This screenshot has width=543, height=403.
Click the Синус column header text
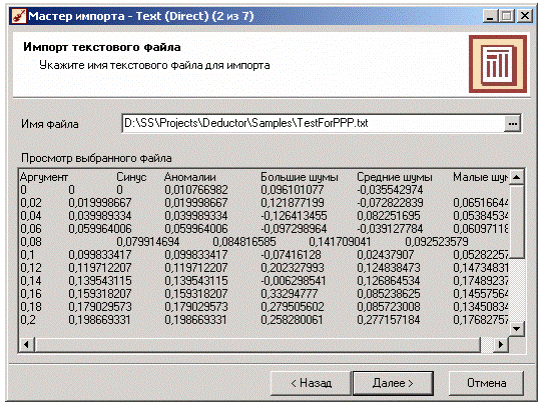point(131,177)
